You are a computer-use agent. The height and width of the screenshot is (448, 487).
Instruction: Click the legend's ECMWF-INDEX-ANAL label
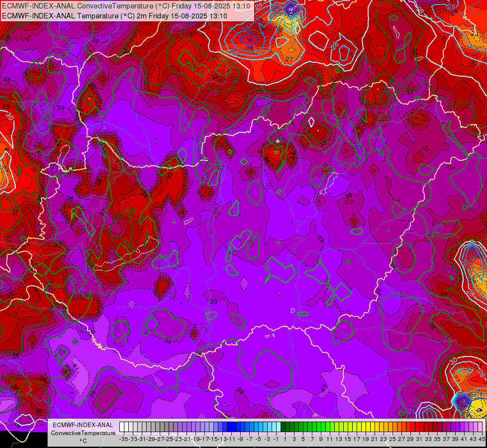click(x=83, y=425)
